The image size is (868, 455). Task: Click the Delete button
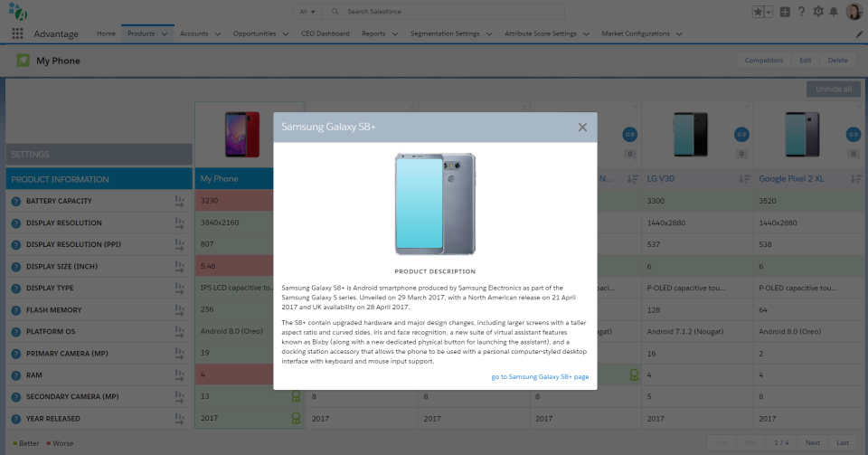point(837,61)
